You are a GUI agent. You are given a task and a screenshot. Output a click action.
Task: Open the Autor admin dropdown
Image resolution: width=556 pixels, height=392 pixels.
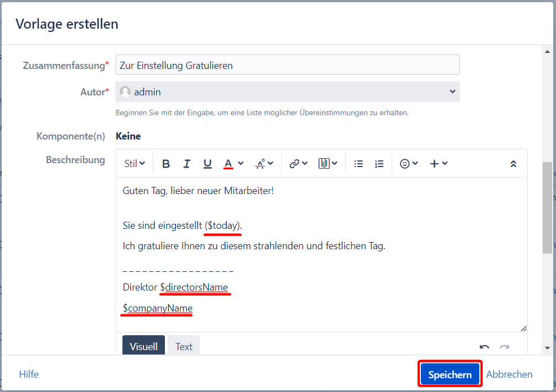287,92
